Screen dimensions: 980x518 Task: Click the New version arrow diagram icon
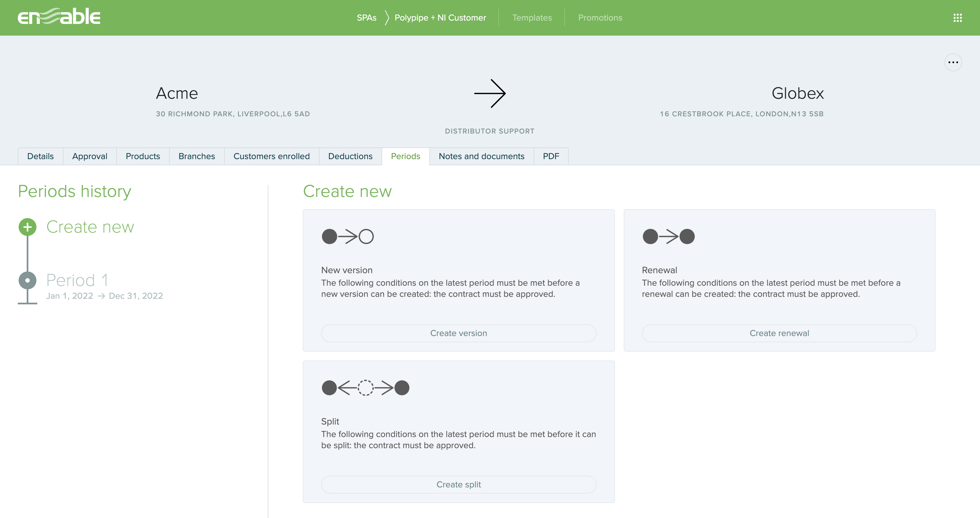click(x=347, y=236)
